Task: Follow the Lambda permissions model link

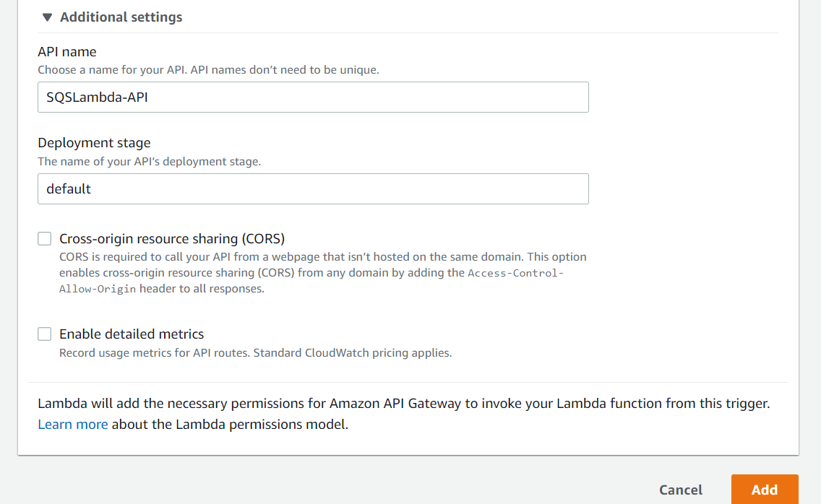Action: pyautogui.click(x=72, y=424)
